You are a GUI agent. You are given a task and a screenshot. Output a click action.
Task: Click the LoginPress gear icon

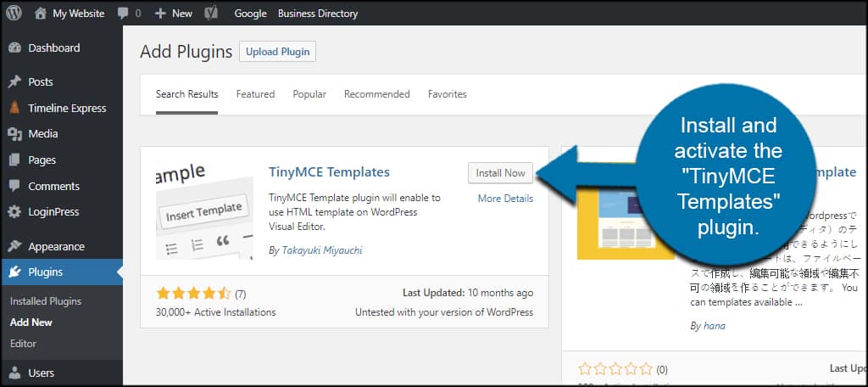click(x=15, y=212)
